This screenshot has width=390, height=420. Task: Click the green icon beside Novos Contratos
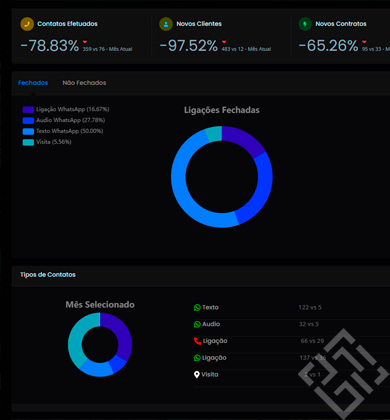click(305, 24)
